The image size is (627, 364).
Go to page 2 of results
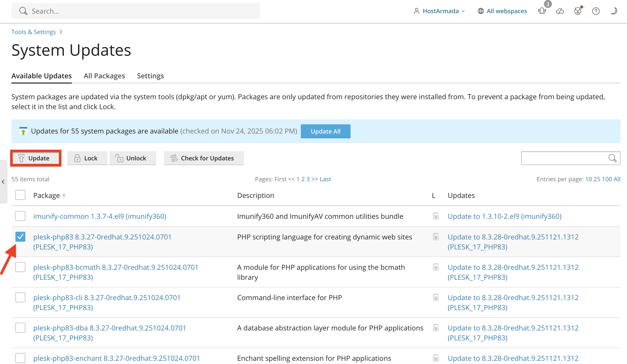(x=303, y=179)
